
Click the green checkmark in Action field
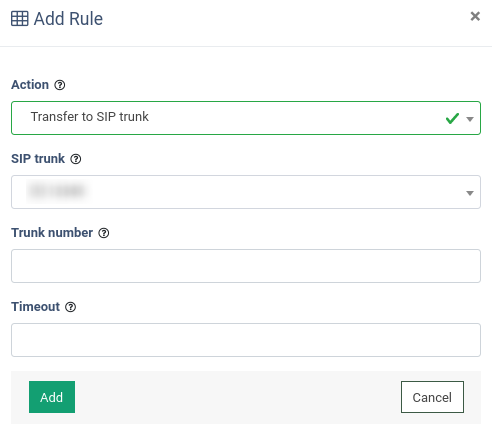pos(452,118)
